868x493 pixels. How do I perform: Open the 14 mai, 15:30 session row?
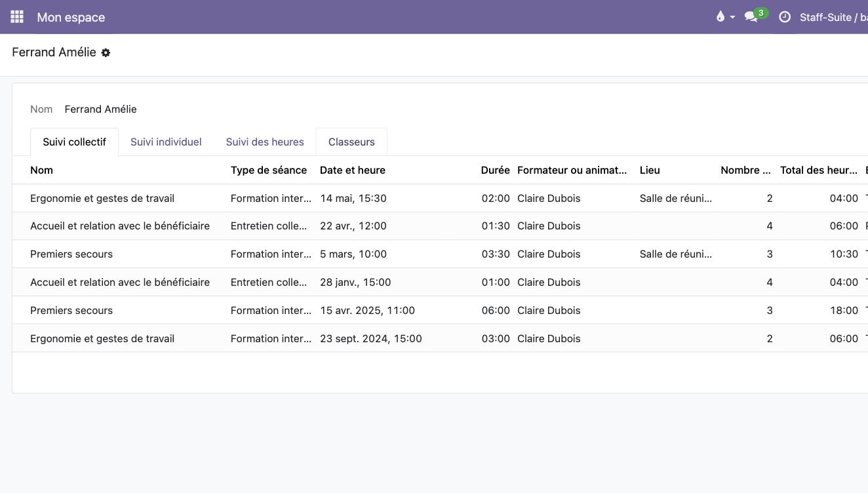click(440, 198)
